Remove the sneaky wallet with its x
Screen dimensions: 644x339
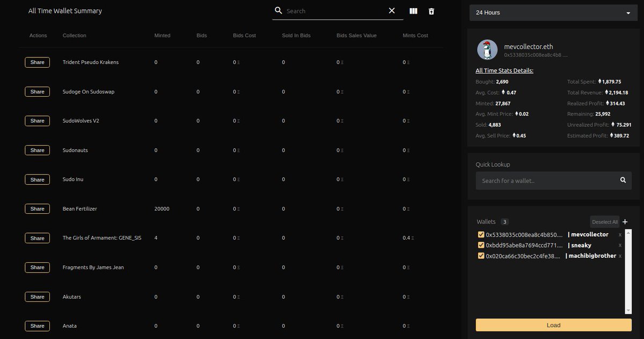[x=620, y=246]
